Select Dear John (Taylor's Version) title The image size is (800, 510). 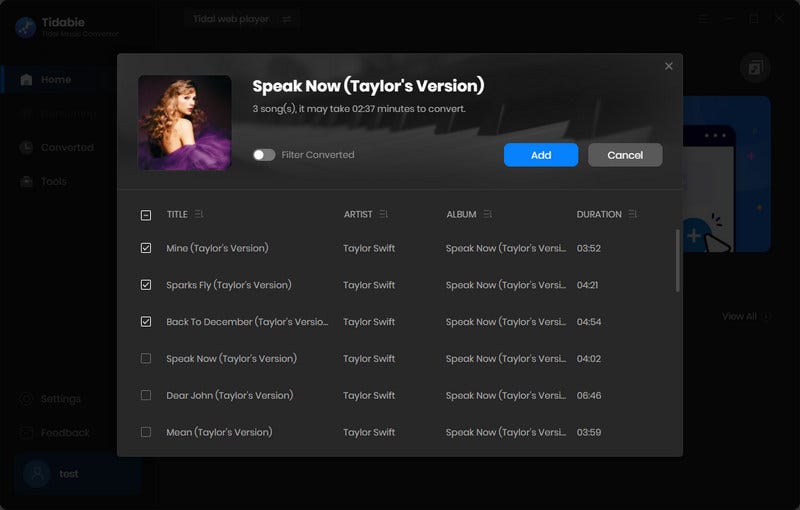click(x=230, y=395)
